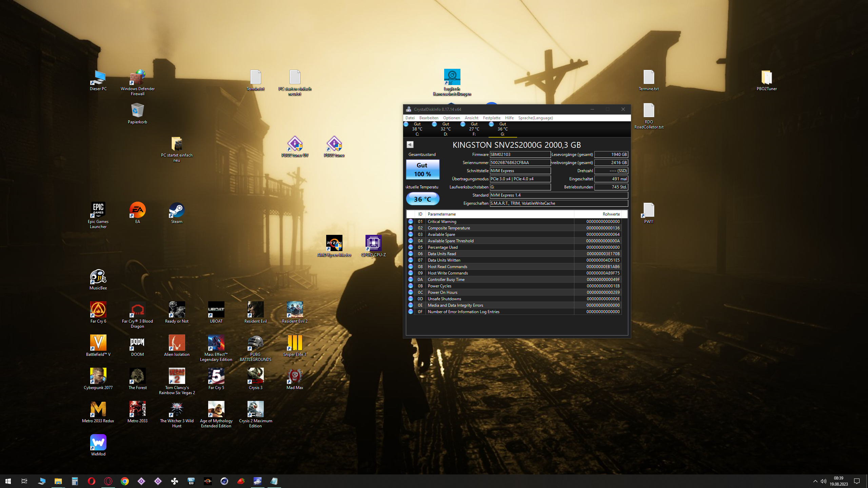Click the Chrome icon in the taskbar
The image size is (868, 488).
(125, 481)
